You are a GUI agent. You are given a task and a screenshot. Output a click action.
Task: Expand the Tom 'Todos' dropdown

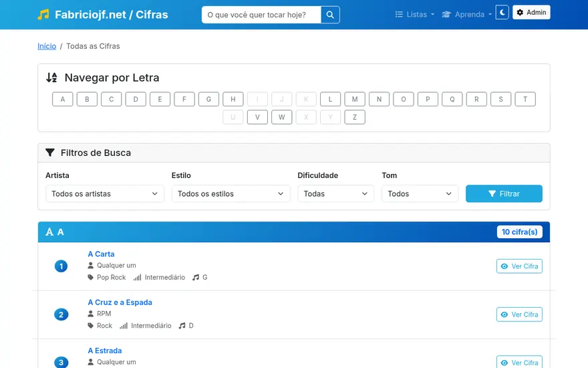tap(420, 194)
